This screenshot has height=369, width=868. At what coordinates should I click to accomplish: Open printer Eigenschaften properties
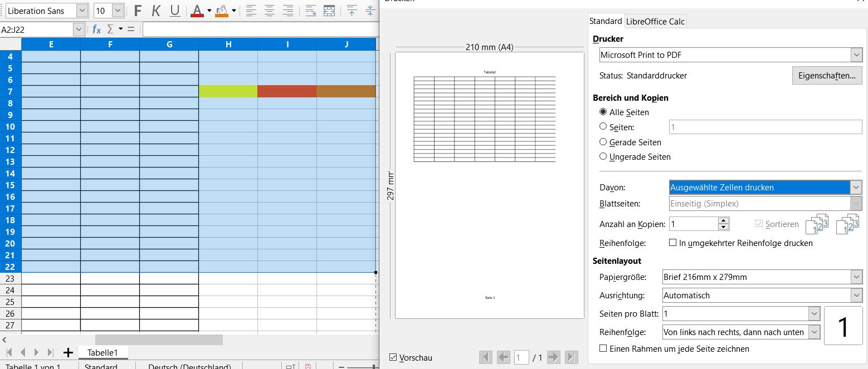pyautogui.click(x=827, y=75)
